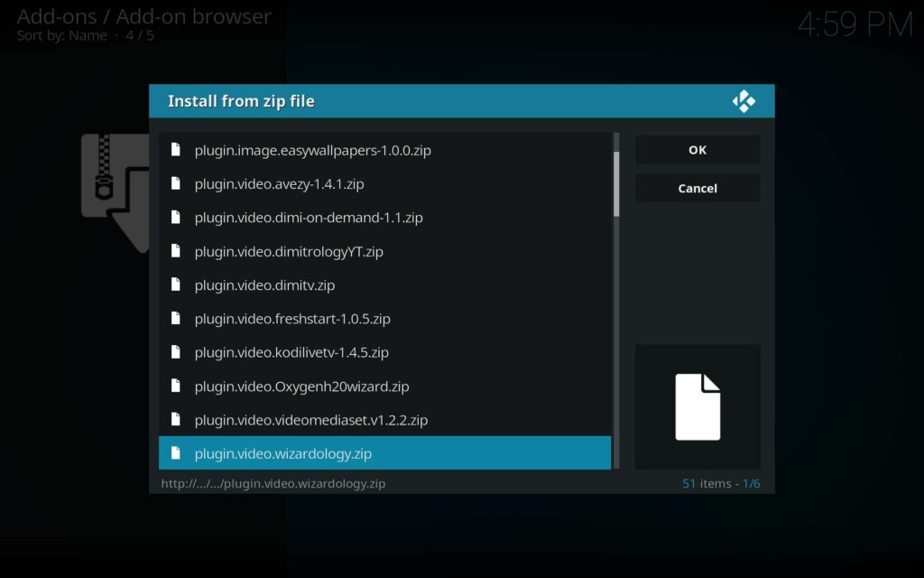Image resolution: width=924 pixels, height=578 pixels.
Task: Confirm selection with the OK button
Action: point(698,150)
